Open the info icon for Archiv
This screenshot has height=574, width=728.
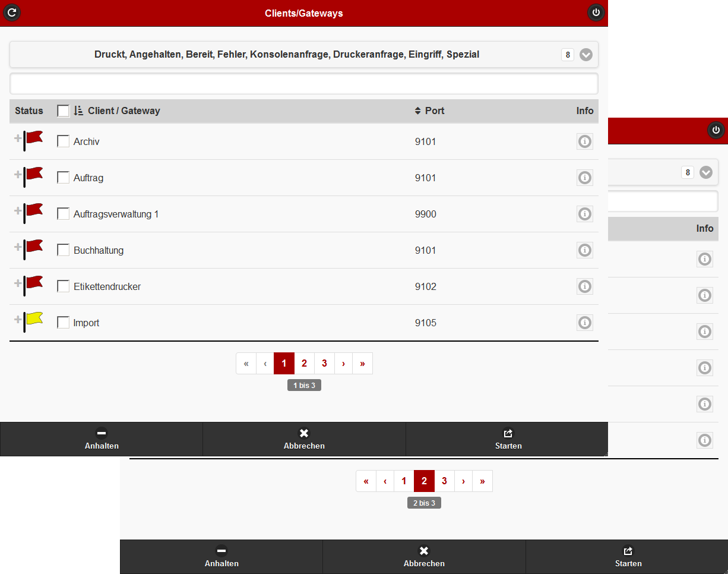(x=585, y=141)
